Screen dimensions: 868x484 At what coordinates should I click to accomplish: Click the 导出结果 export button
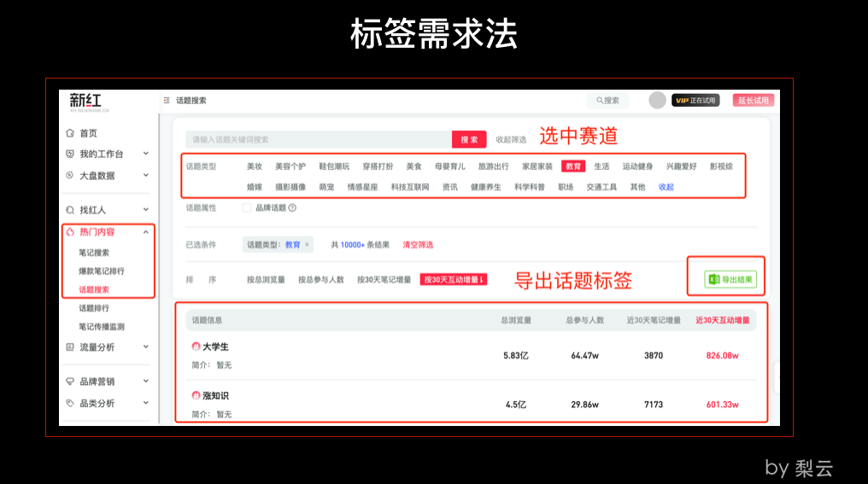point(730,279)
